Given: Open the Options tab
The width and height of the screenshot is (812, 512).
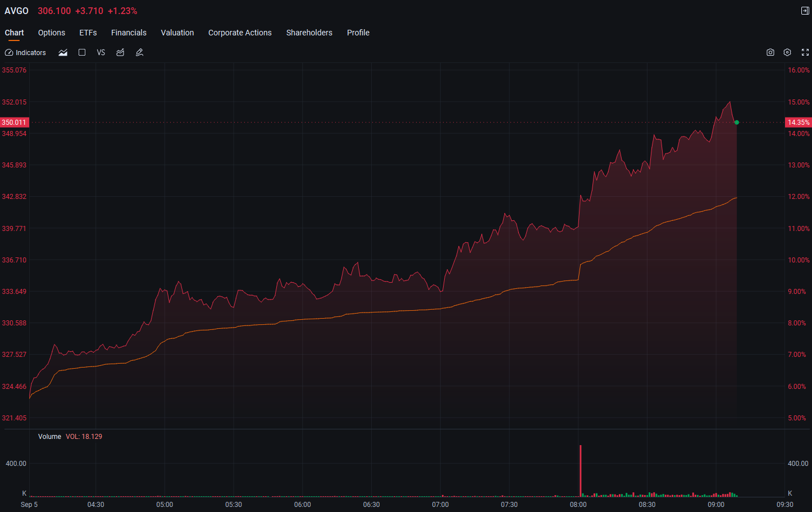Looking at the screenshot, I should pos(52,33).
